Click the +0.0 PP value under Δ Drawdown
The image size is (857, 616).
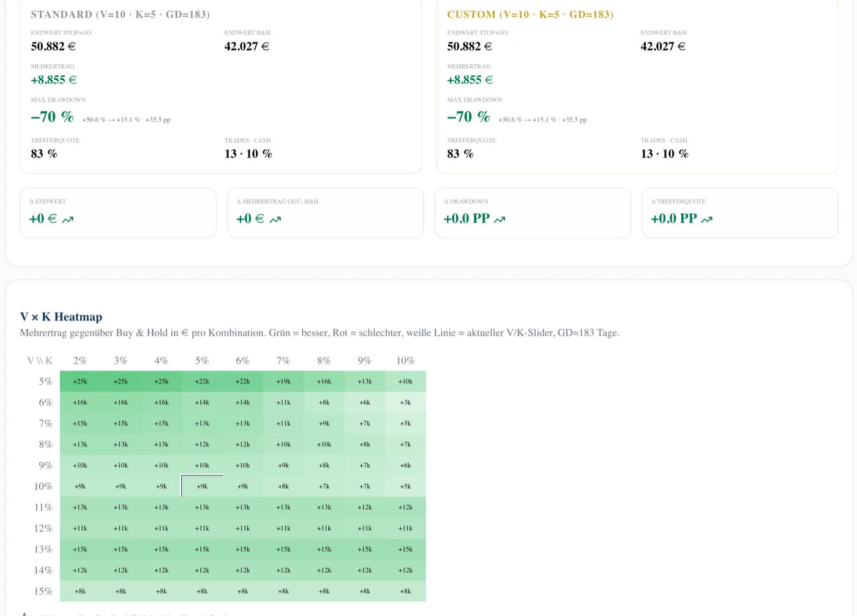[466, 219]
